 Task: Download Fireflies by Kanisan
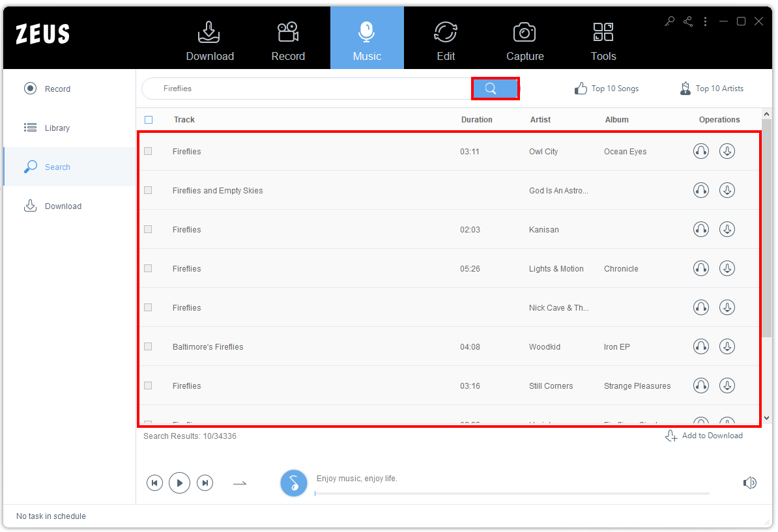point(727,229)
